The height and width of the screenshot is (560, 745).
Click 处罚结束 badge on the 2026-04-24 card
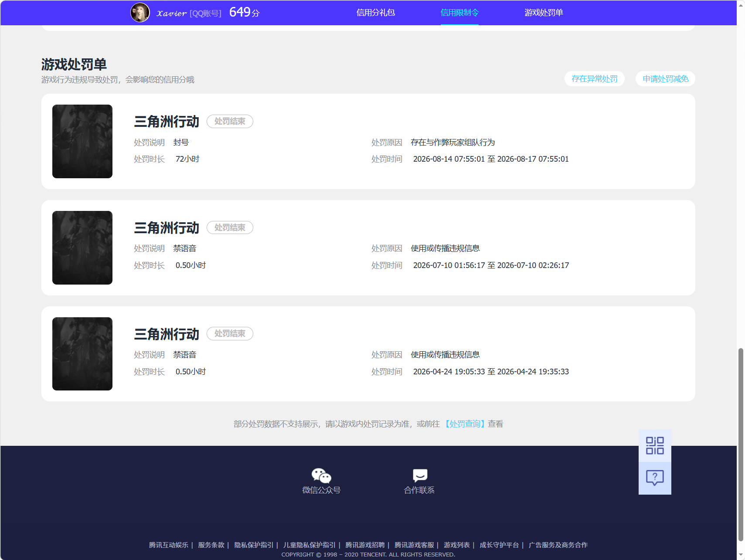230,333
